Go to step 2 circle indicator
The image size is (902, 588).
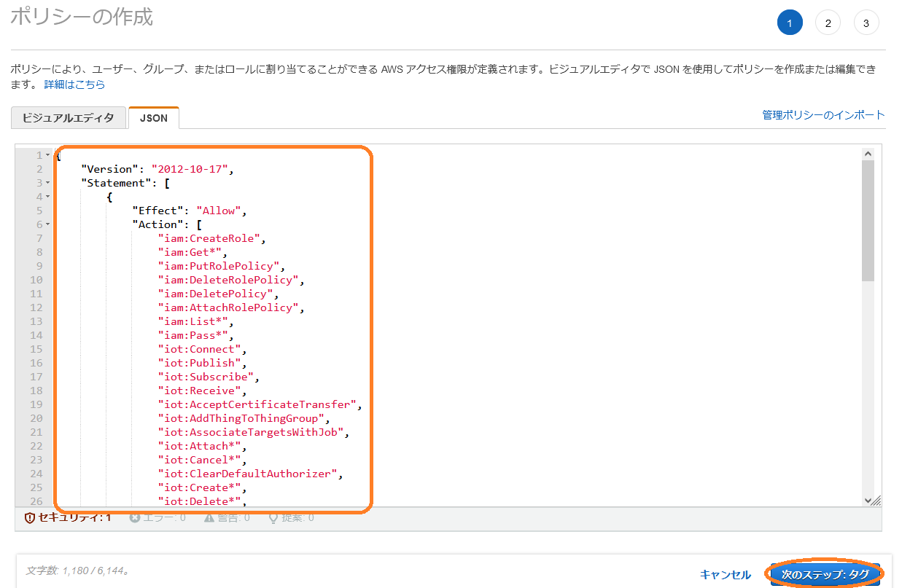point(828,23)
